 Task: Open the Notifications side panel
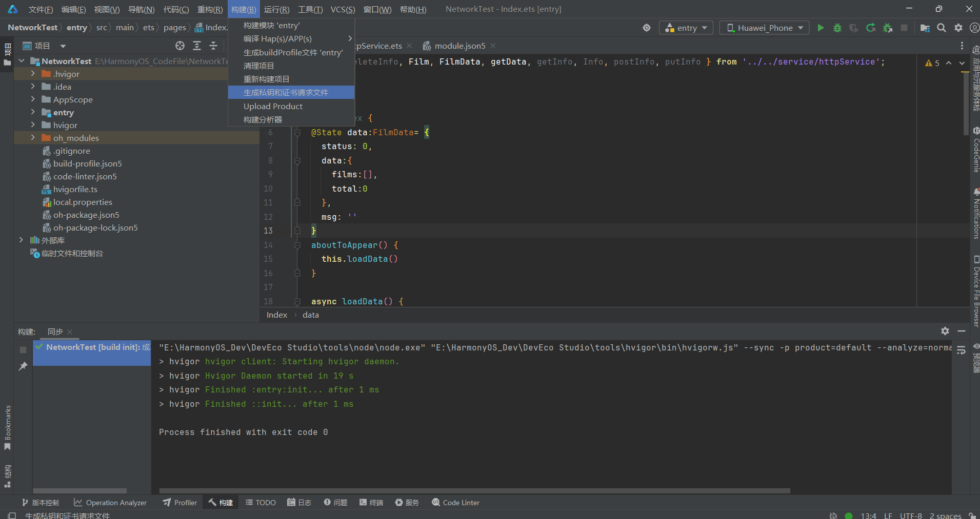click(976, 214)
